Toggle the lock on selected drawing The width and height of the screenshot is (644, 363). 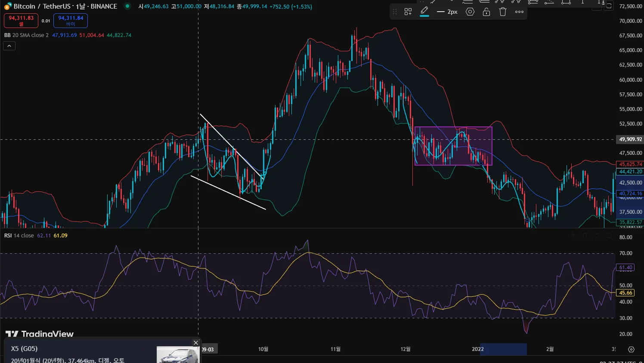click(486, 12)
